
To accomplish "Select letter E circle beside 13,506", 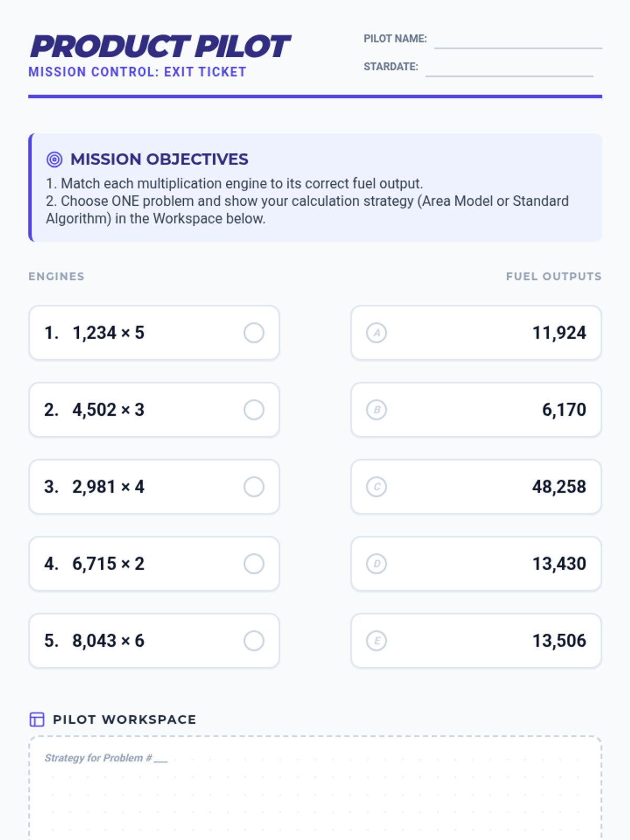I will click(x=376, y=641).
